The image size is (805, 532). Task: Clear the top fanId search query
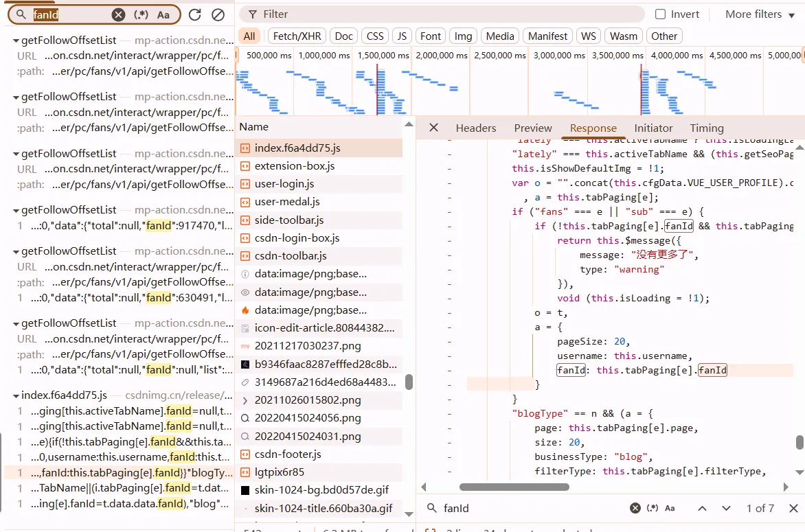coord(118,14)
